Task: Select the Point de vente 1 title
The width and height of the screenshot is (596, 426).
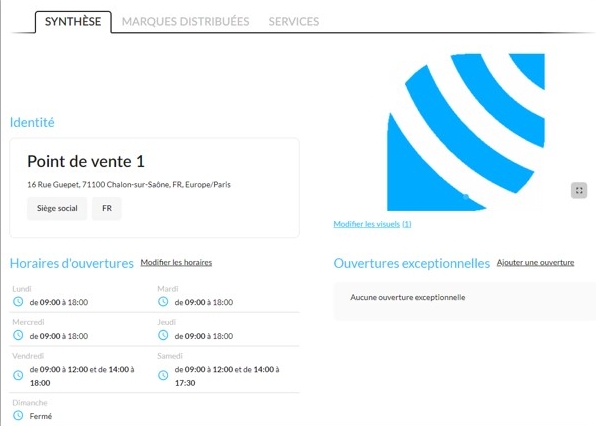Action: tap(86, 162)
